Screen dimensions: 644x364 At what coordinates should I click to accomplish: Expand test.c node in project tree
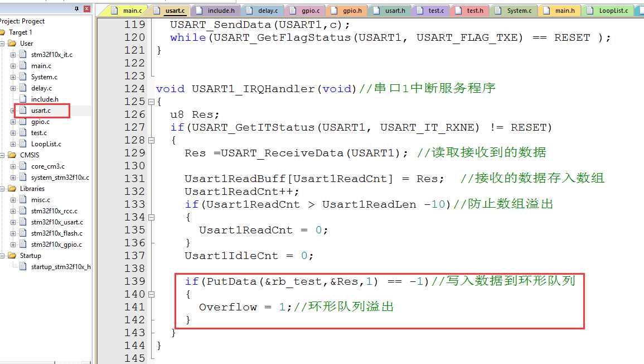(x=13, y=133)
